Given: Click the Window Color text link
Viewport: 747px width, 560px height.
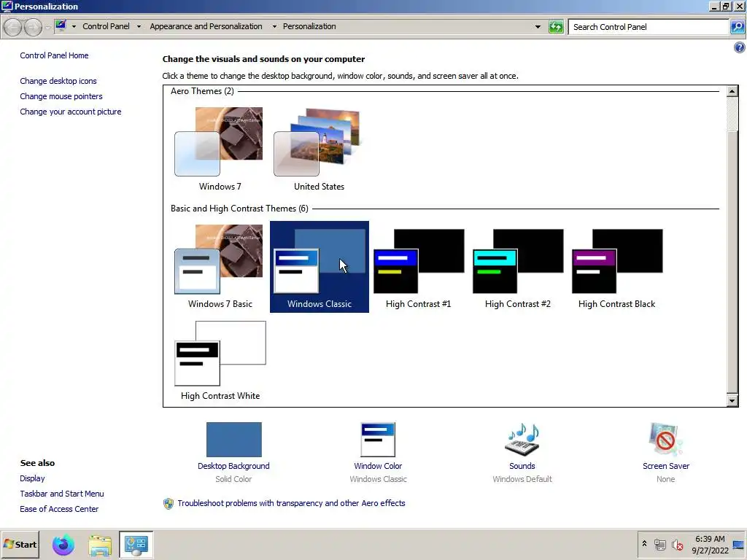Looking at the screenshot, I should click(x=378, y=466).
